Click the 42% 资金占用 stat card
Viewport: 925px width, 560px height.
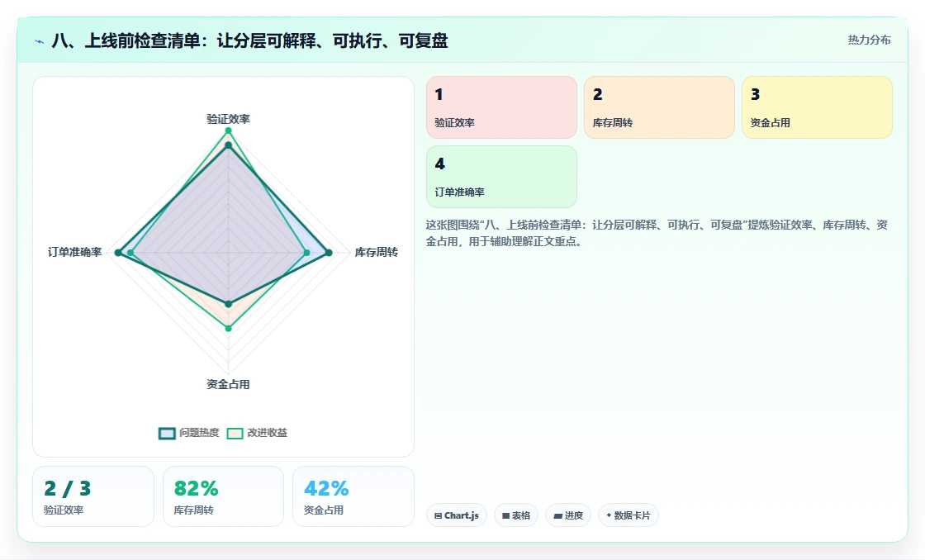pos(353,496)
